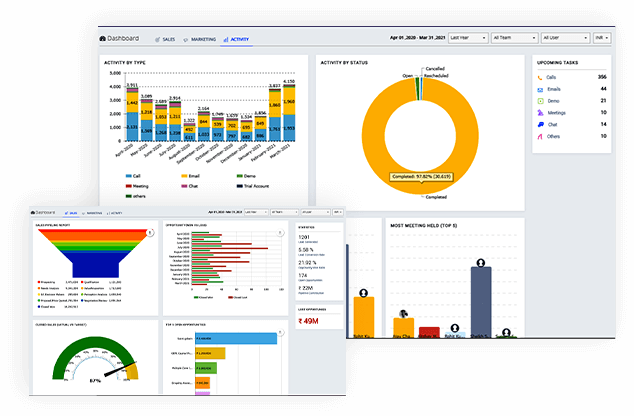The height and width of the screenshot is (416, 634).
Task: Click the long blue top opportunity bar
Action: click(x=236, y=338)
